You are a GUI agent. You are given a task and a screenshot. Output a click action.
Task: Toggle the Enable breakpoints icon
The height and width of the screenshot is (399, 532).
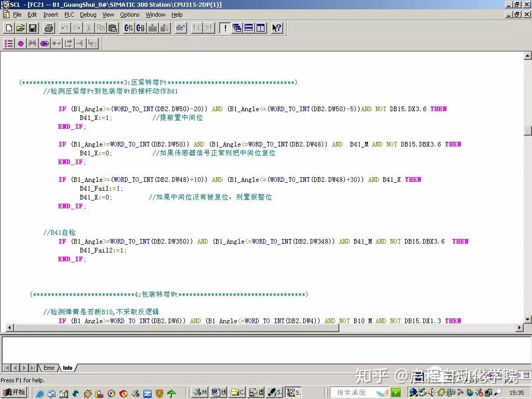click(x=45, y=44)
